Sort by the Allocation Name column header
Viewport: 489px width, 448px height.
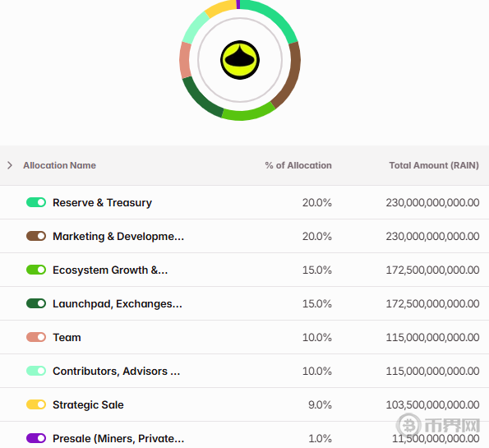point(59,165)
